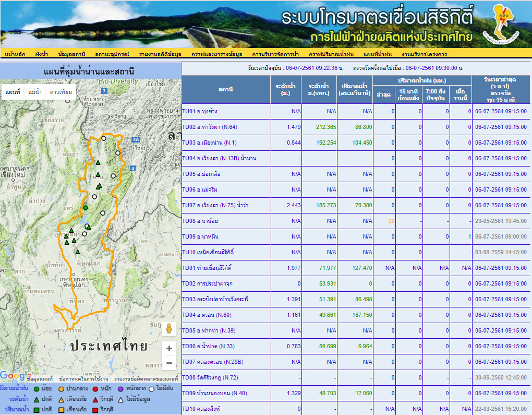Open station link 'TD01 ท้ายเขื่อนสิริกิติ์'
Viewport: 532px width, 415px height.
pos(207,268)
